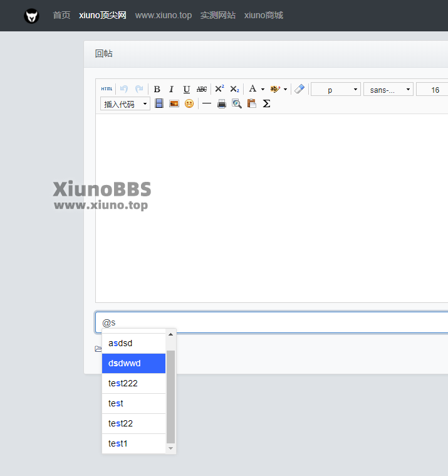This screenshot has width=448, height=476.
Task: Open the preview magnifier
Action: (x=237, y=104)
